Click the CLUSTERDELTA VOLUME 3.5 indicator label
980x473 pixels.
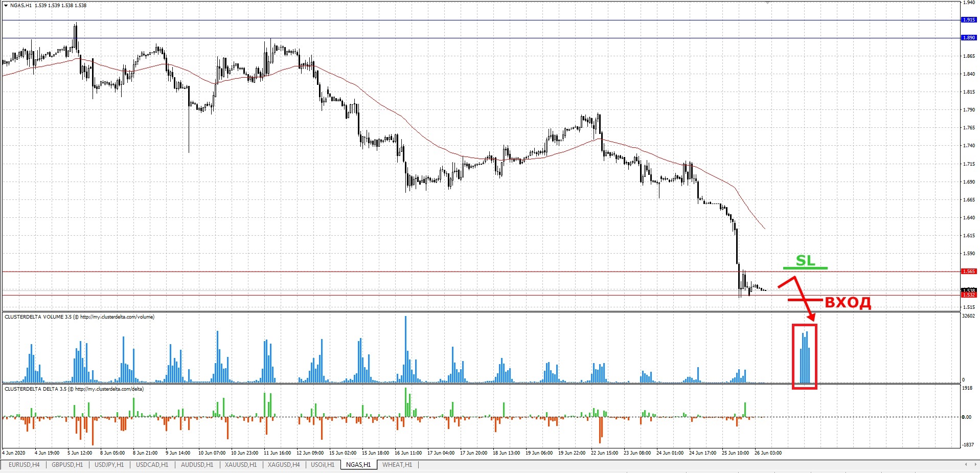pyautogui.click(x=79, y=317)
